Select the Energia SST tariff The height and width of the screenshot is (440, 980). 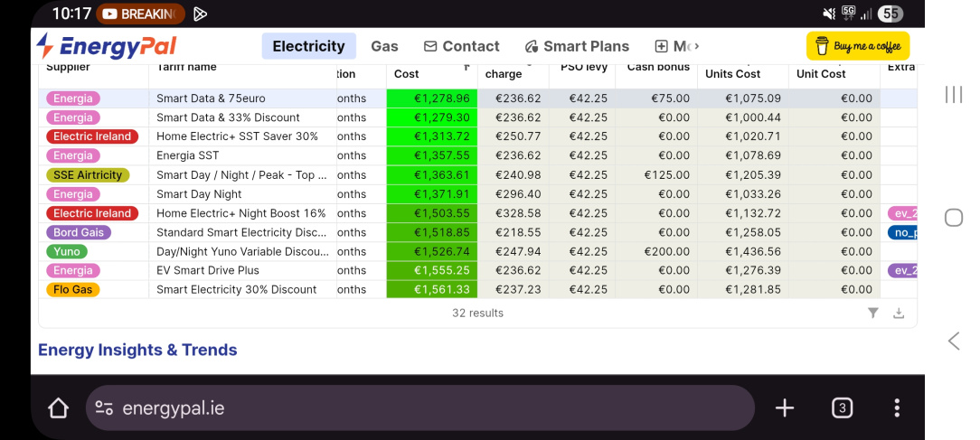187,155
